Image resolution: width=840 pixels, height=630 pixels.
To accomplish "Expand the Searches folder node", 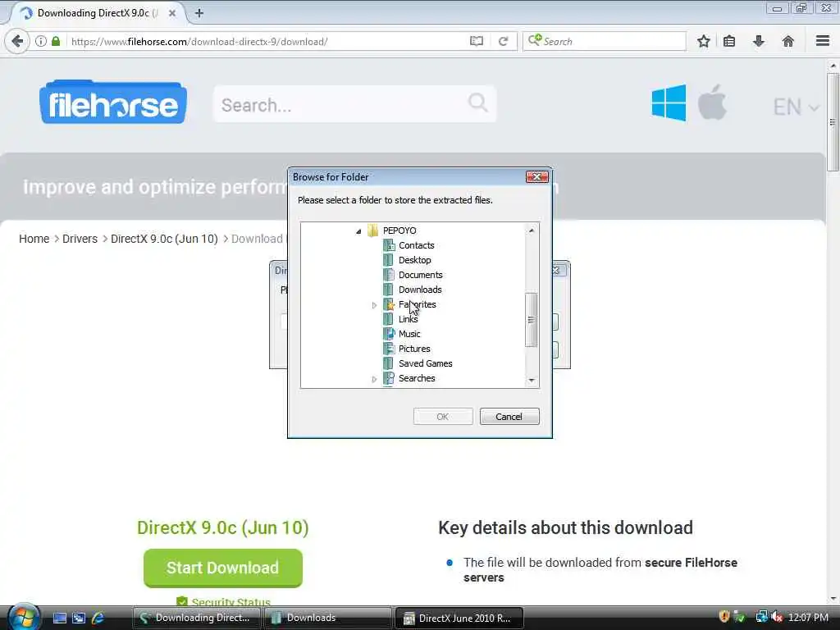I will [x=374, y=379].
